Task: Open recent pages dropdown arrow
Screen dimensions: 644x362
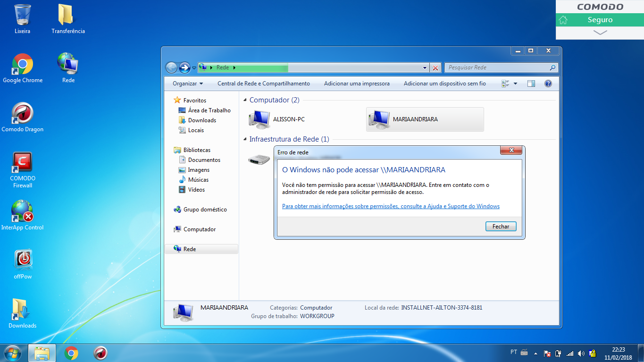Action: [194, 68]
